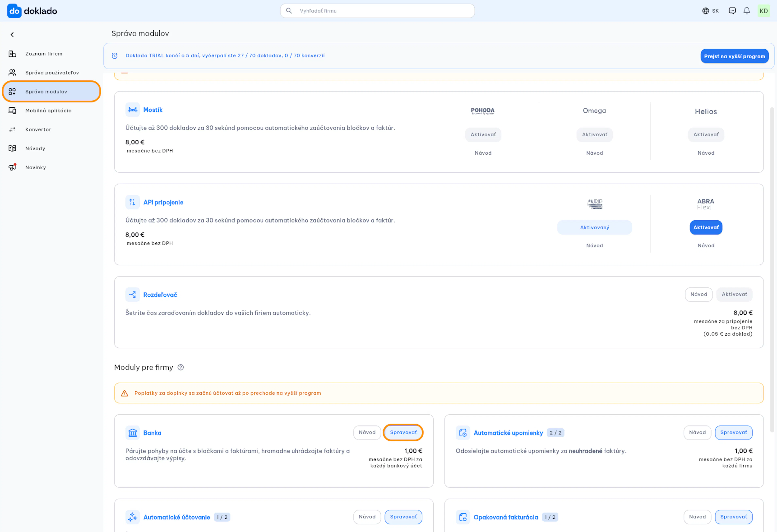The width and height of the screenshot is (777, 532).
Task: Activate ABRA Flexi API connection
Action: click(x=705, y=228)
